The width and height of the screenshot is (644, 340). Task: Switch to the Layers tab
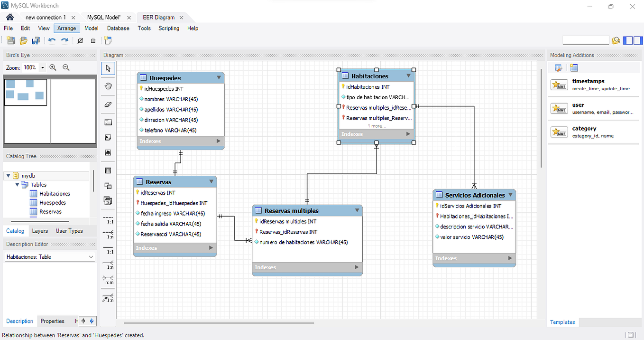[x=40, y=231]
